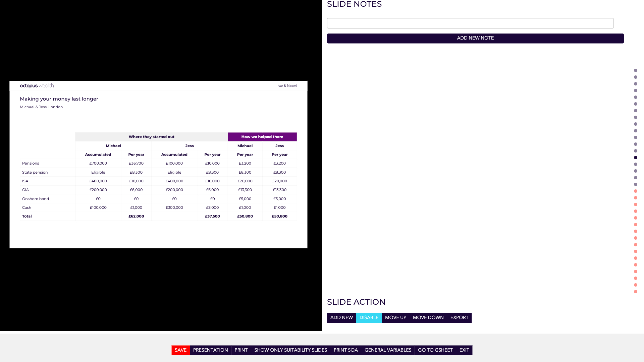This screenshot has width=644, height=362.
Task: Open PRESENTATION mode
Action: 210,350
